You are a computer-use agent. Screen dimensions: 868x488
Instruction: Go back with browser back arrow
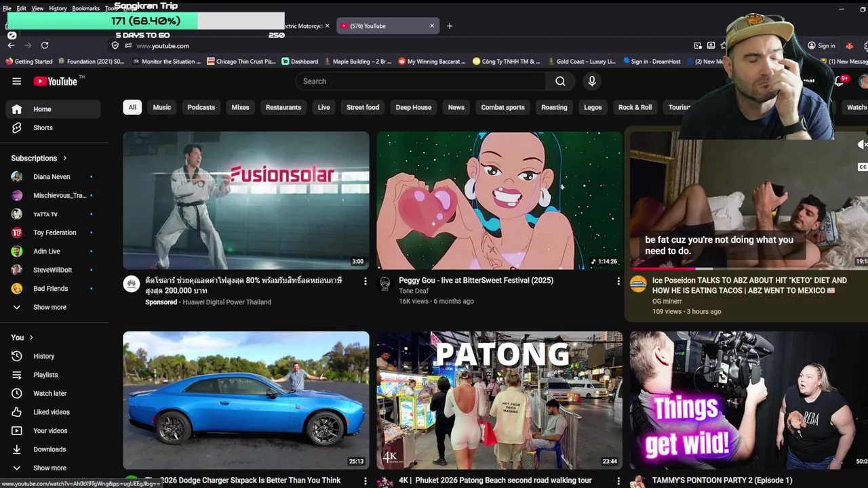pos(11,45)
